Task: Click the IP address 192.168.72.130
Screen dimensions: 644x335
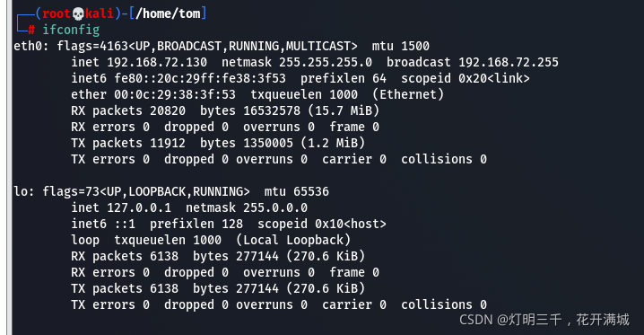Action: pyautogui.click(x=157, y=62)
